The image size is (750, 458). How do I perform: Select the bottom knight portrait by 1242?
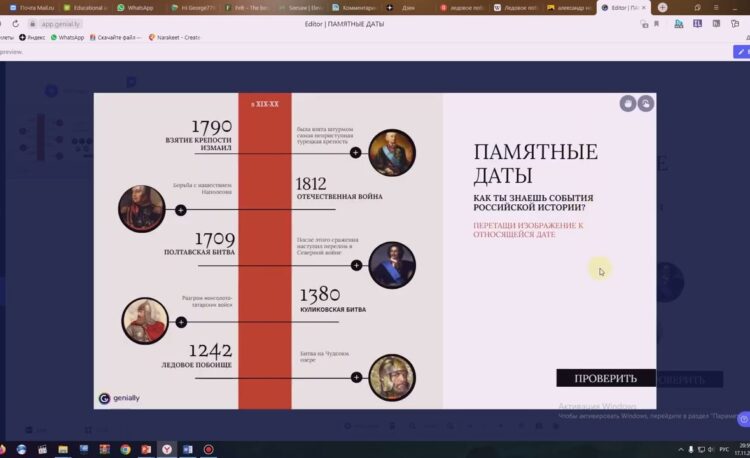click(x=391, y=377)
